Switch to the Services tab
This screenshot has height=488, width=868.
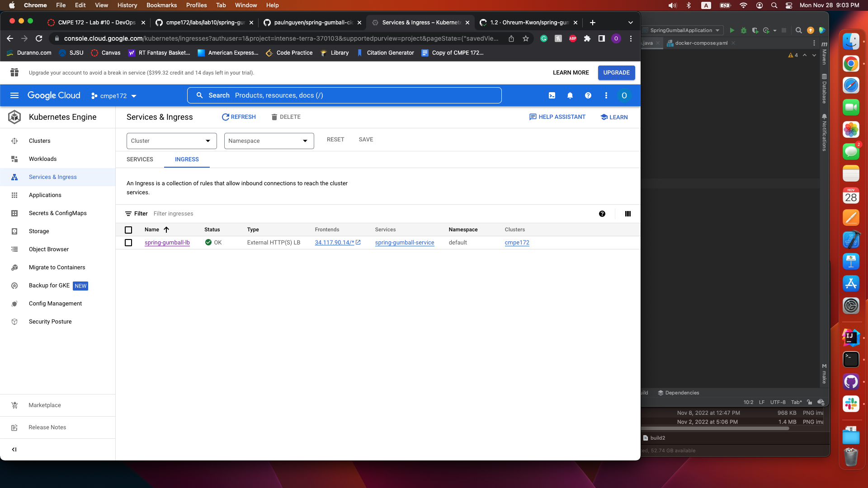[x=140, y=160]
